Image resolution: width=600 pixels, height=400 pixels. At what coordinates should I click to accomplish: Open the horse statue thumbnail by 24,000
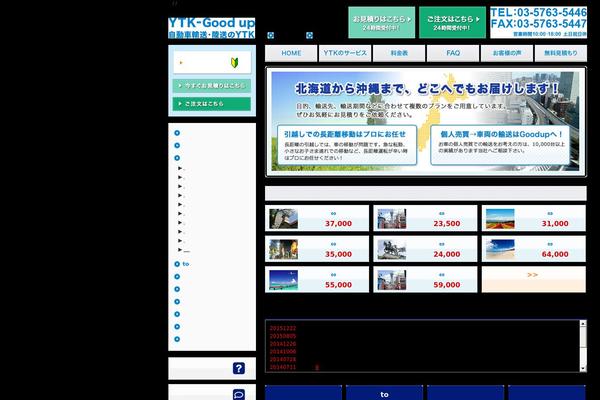click(392, 249)
